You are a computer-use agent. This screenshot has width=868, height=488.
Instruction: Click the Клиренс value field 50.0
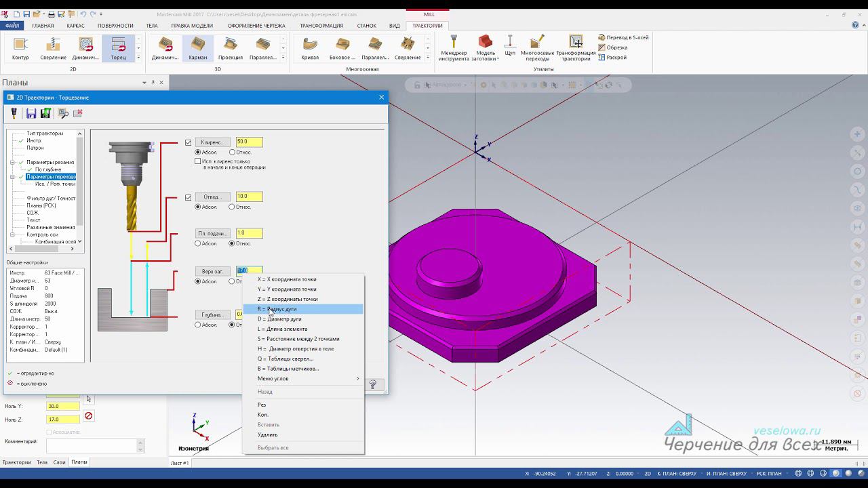point(249,142)
